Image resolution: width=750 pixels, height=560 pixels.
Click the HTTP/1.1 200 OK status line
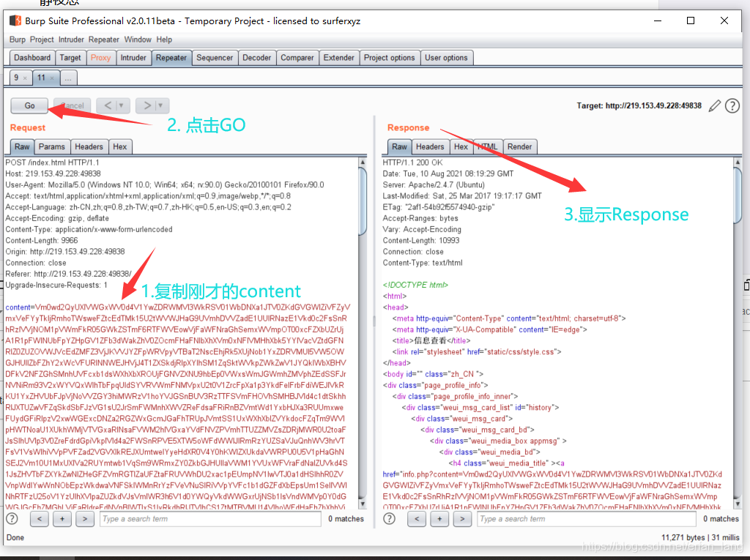412,163
